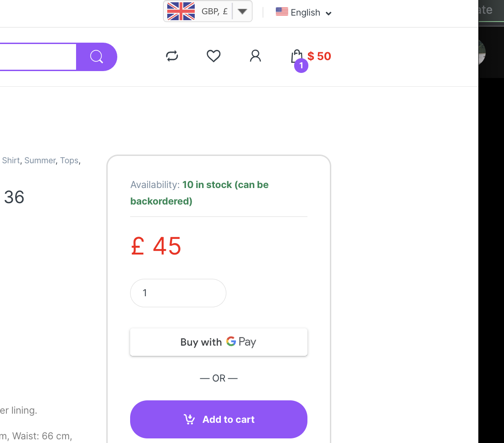Click the US flag language icon

[x=282, y=12]
